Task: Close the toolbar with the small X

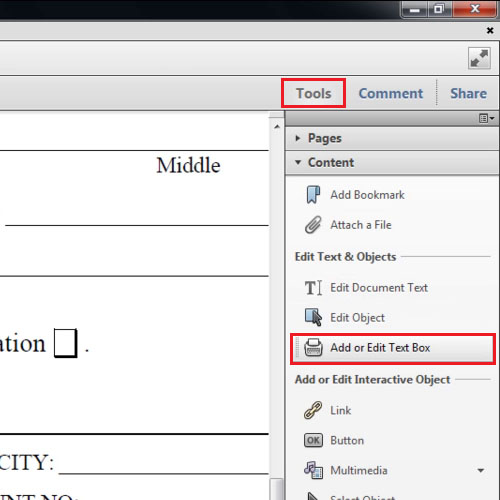Action: 490,31
